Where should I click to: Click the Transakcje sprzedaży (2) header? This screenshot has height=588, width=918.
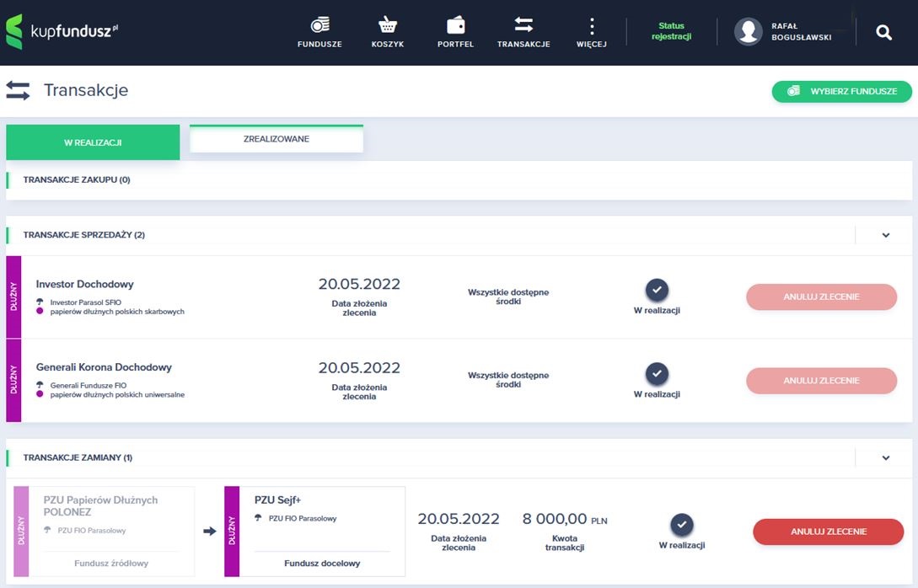coord(83,235)
